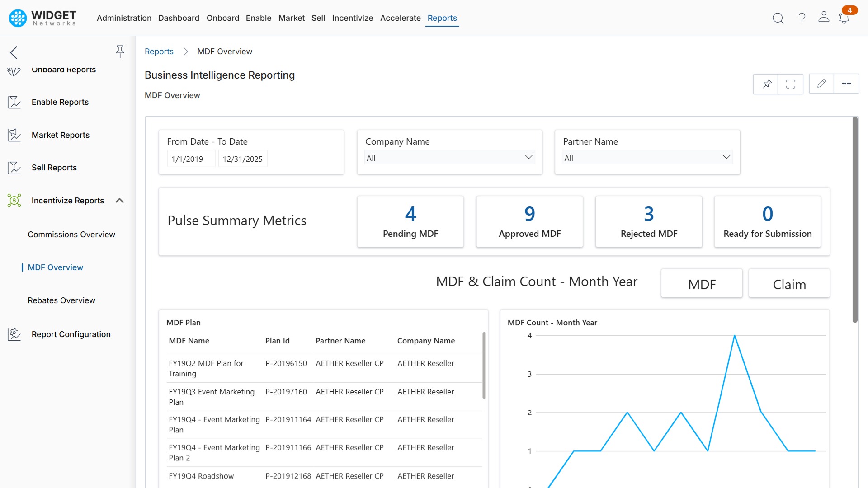Image resolution: width=868 pixels, height=488 pixels.
Task: Select the MDF chart view button
Action: [702, 284]
